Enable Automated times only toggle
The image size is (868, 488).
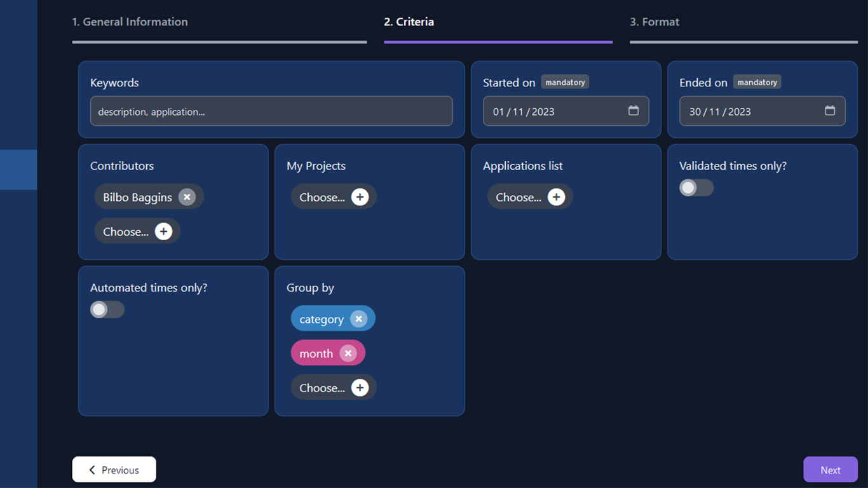(107, 310)
